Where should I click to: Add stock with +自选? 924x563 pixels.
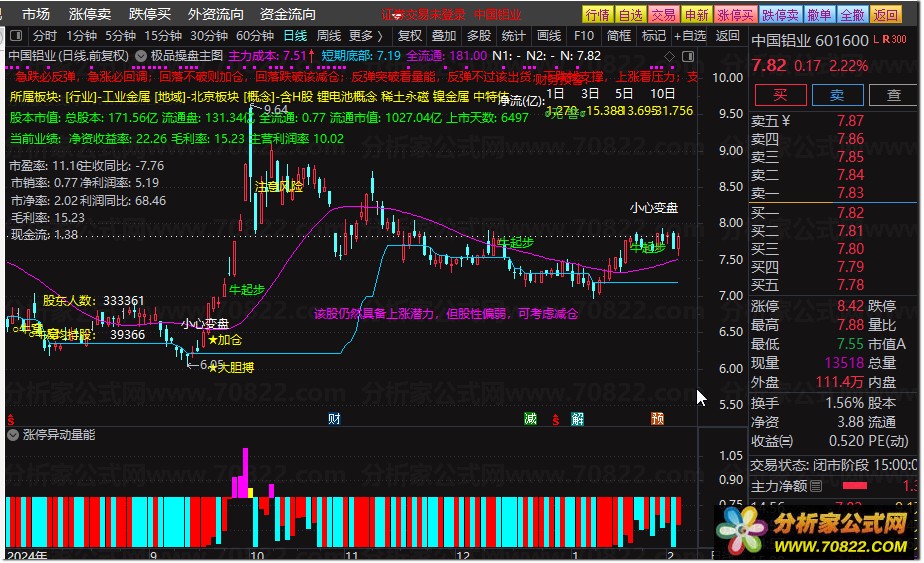[690, 36]
